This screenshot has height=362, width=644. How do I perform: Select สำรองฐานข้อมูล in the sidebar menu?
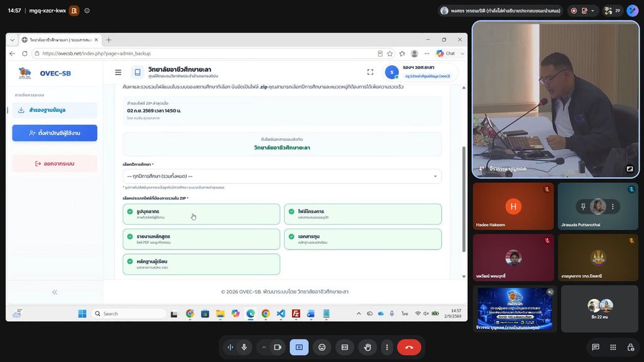pyautogui.click(x=55, y=110)
